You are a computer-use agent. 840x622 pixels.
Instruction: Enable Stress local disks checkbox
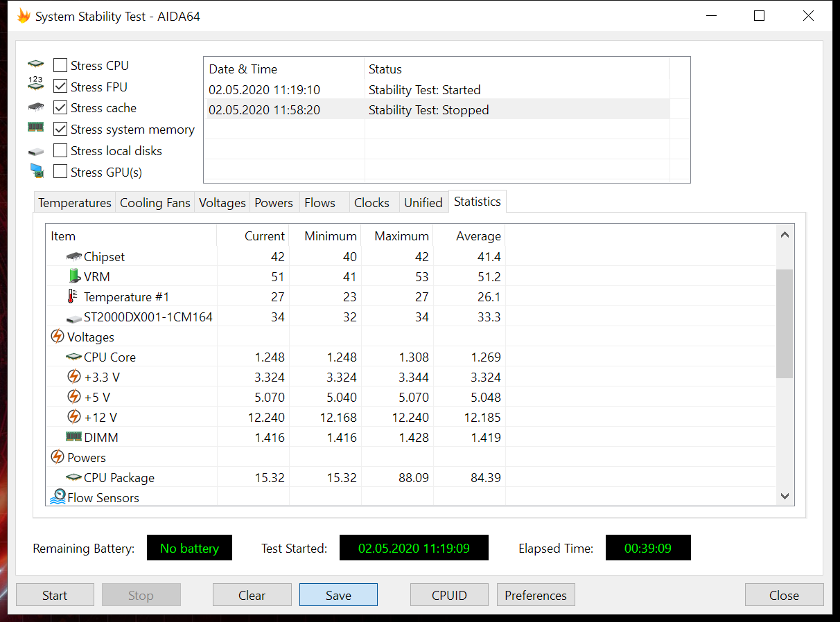point(60,150)
